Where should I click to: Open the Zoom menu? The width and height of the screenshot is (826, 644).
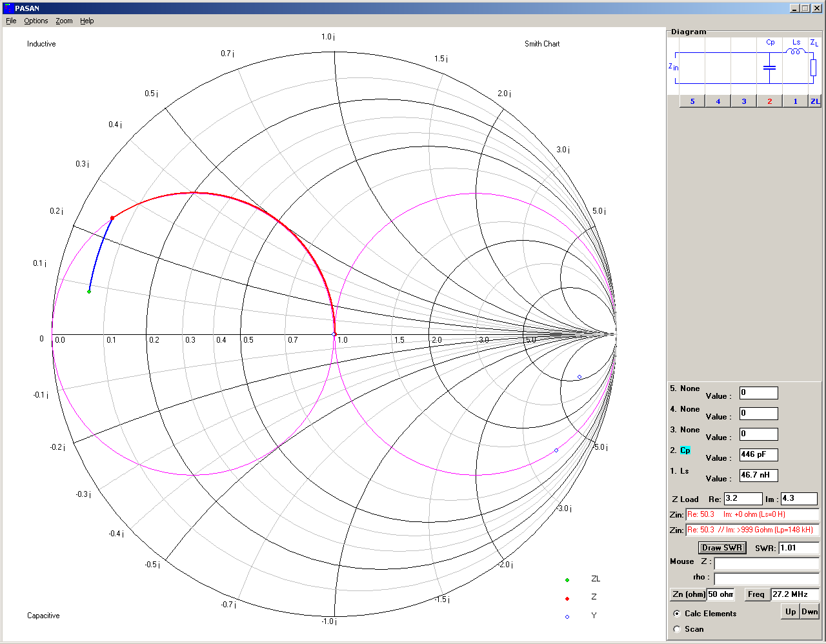[x=64, y=21]
